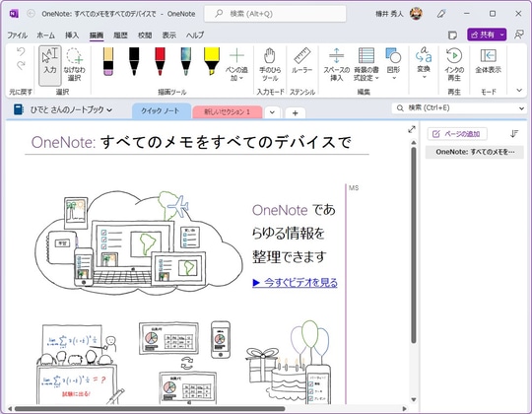532x414 pixels.
Task: Open the クイック ノート section tab
Action: coord(161,111)
